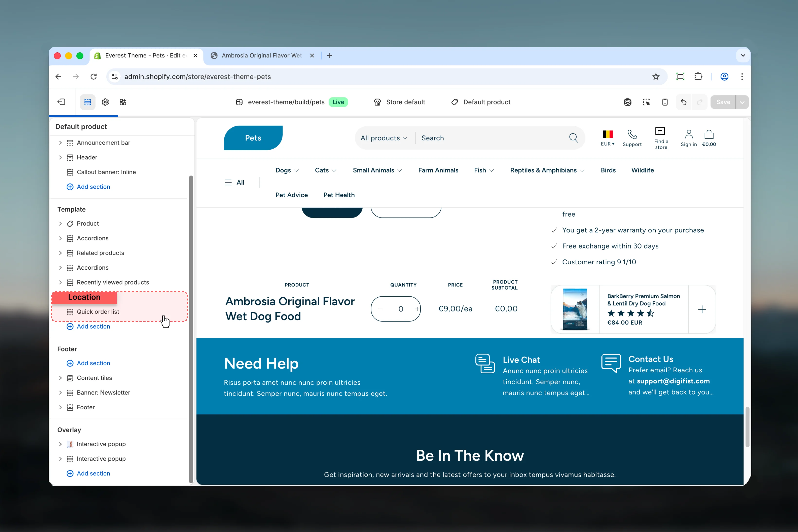The height and width of the screenshot is (532, 798).
Task: Open theme settings gear icon
Action: point(105,102)
